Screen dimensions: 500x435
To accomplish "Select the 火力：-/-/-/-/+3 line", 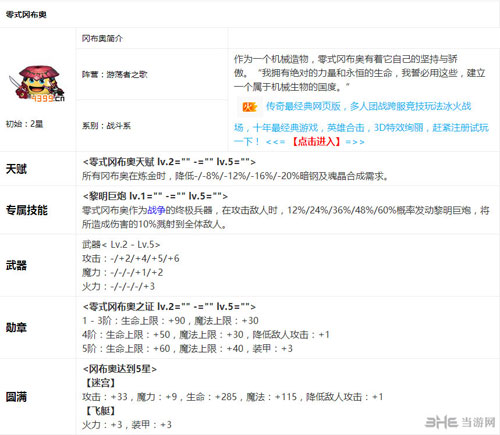I will (x=118, y=286).
